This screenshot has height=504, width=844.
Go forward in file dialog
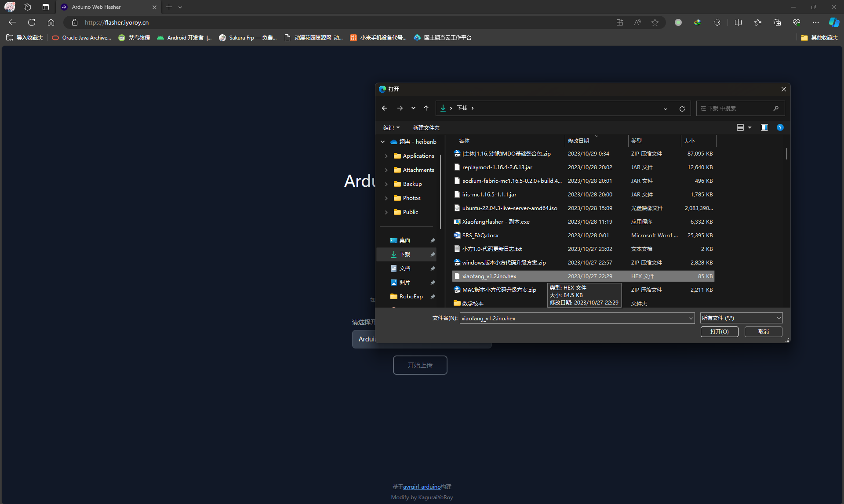coord(400,108)
